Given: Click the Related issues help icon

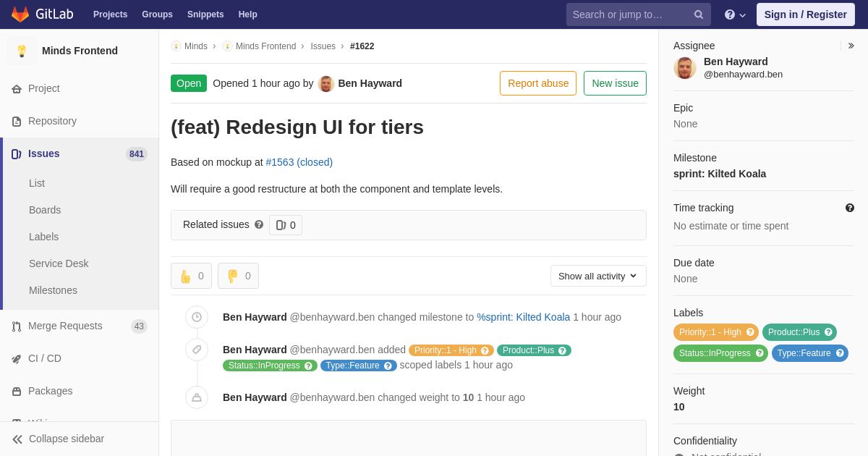Looking at the screenshot, I should [259, 224].
